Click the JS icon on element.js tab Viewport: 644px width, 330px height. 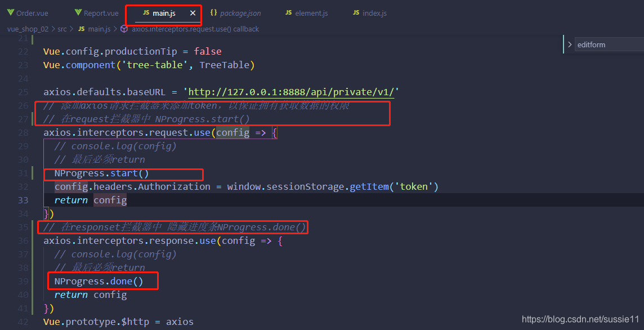(289, 13)
